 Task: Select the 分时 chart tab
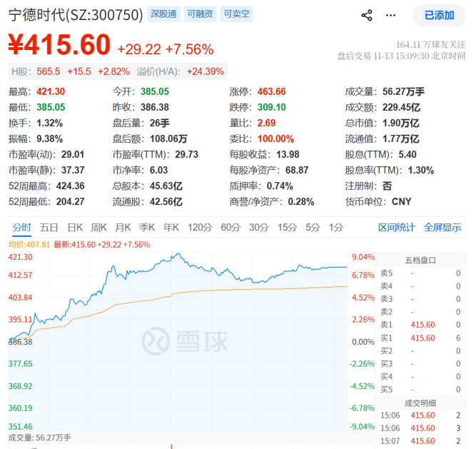pyautogui.click(x=21, y=227)
